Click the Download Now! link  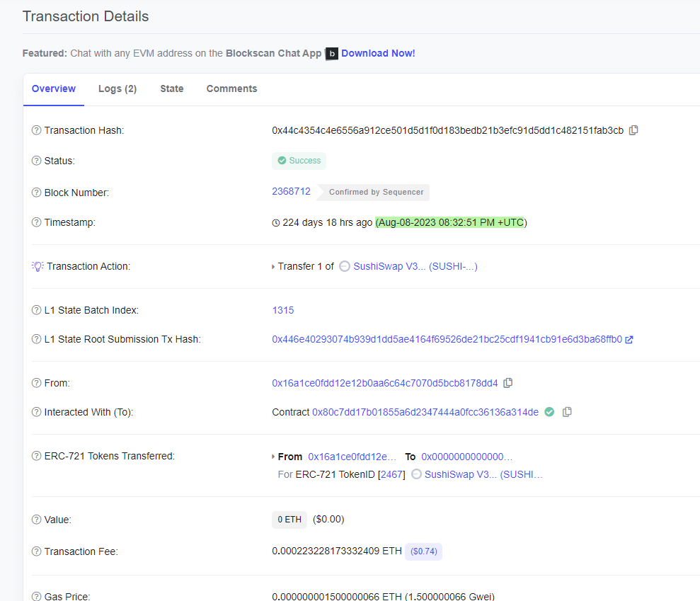coord(378,54)
